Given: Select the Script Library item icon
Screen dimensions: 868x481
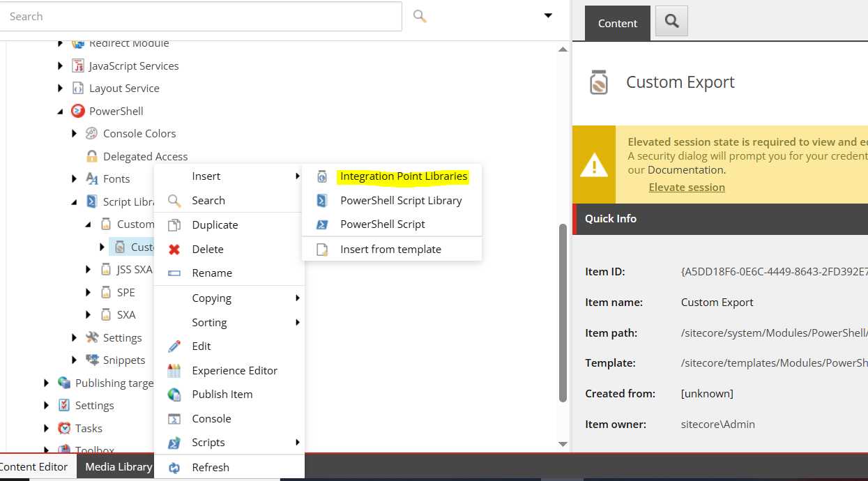Looking at the screenshot, I should (x=92, y=201).
